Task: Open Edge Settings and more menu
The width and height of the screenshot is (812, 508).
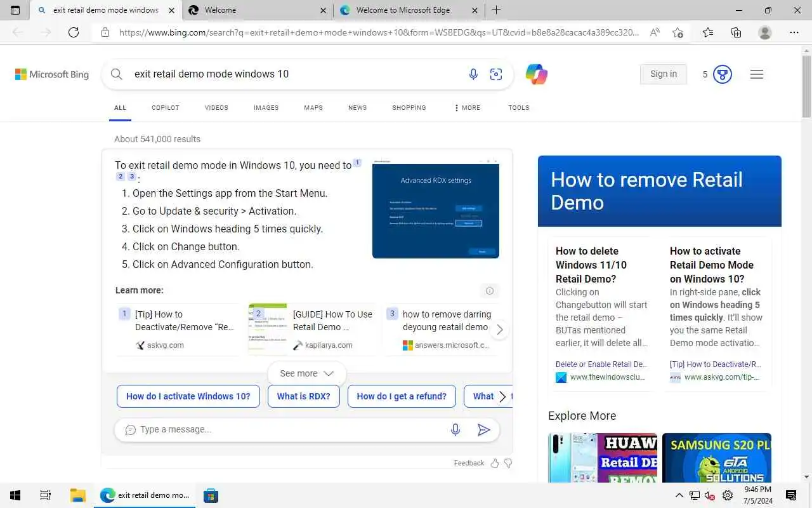Action: pyautogui.click(x=794, y=32)
